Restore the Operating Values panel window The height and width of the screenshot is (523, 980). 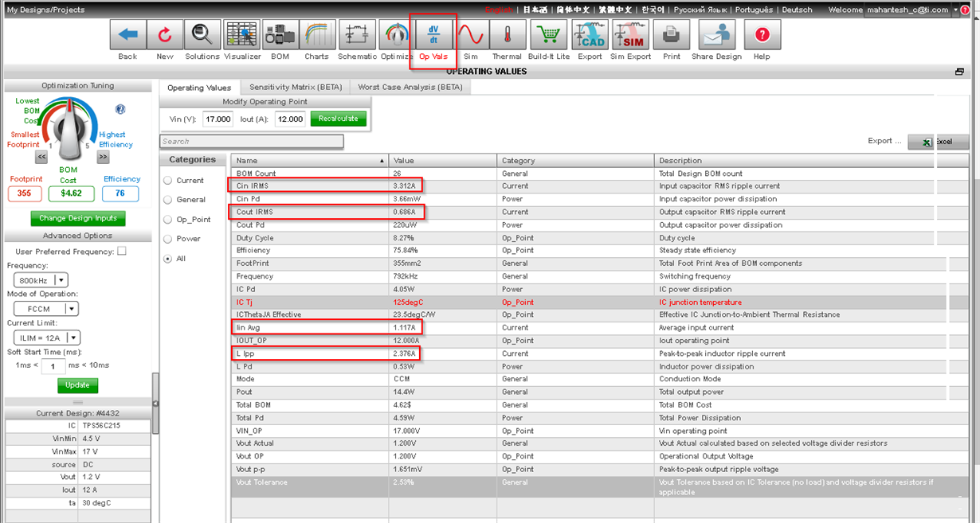click(960, 72)
